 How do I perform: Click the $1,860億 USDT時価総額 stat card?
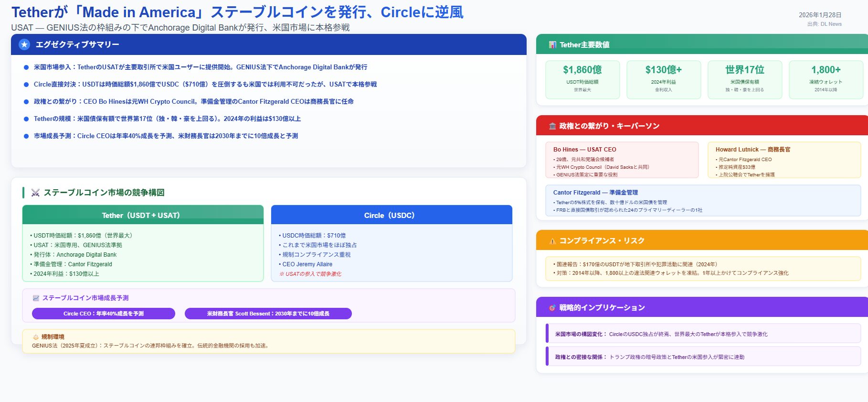click(x=582, y=79)
